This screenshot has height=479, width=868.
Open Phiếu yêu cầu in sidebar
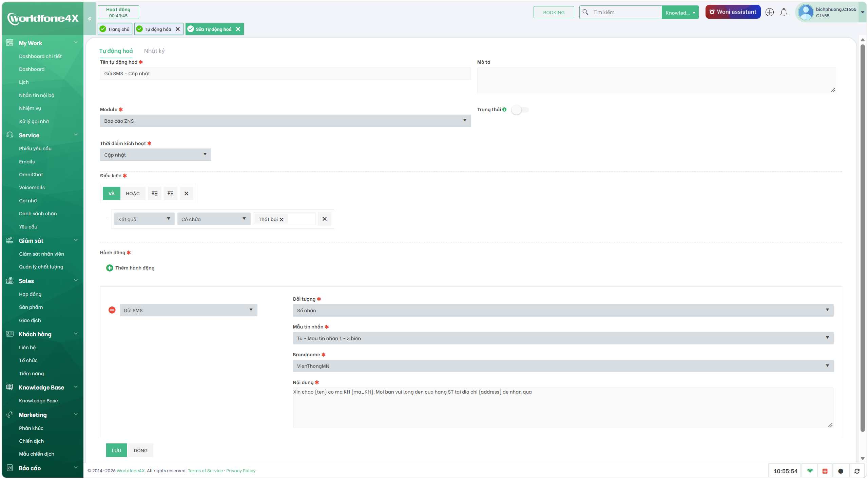[x=35, y=148]
